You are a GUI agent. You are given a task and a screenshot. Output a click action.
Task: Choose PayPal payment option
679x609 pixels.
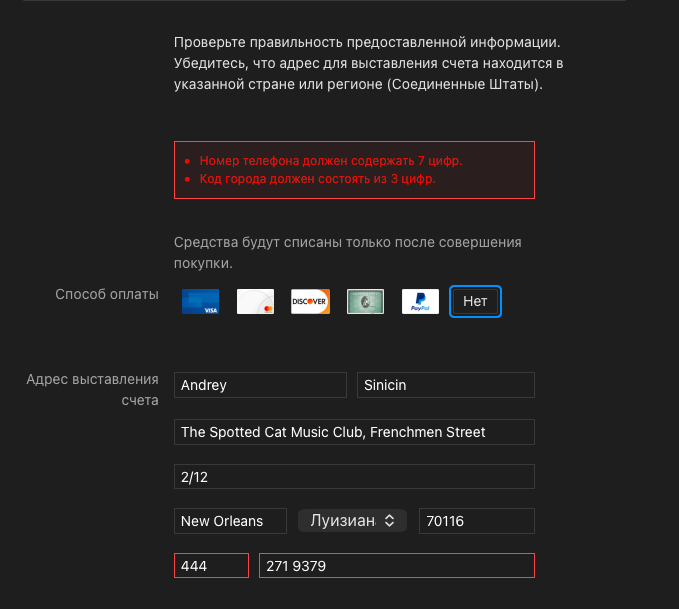tap(420, 301)
